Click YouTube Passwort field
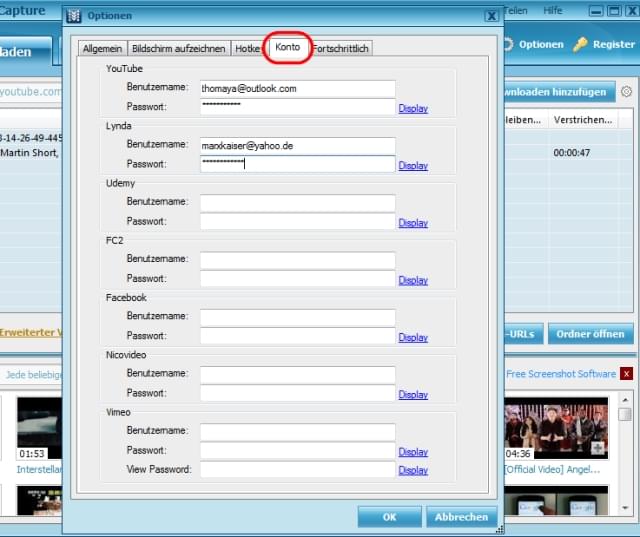Image resolution: width=640 pixels, height=537 pixels. point(298,107)
